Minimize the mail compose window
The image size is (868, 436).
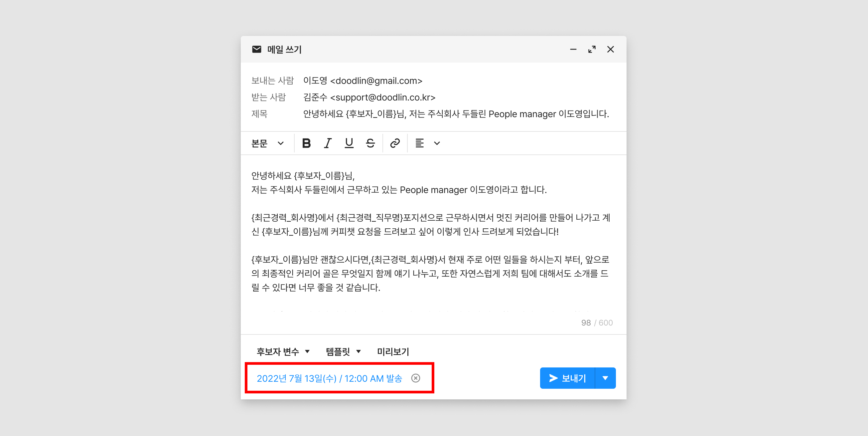point(573,49)
